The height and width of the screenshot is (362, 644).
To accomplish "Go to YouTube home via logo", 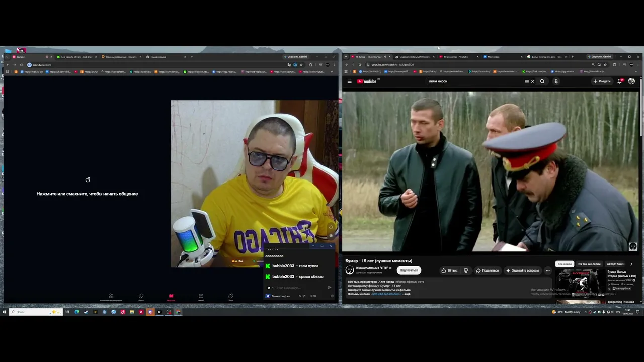I will [367, 81].
